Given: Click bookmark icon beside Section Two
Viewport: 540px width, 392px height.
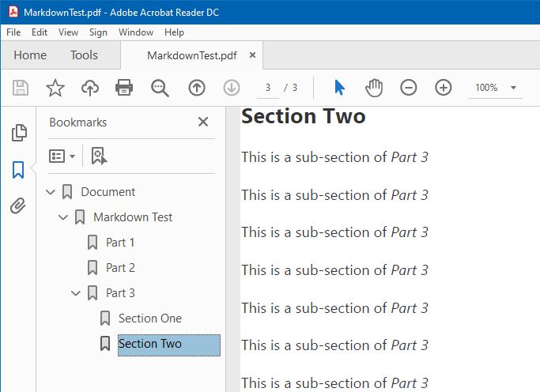Looking at the screenshot, I should click(x=105, y=344).
